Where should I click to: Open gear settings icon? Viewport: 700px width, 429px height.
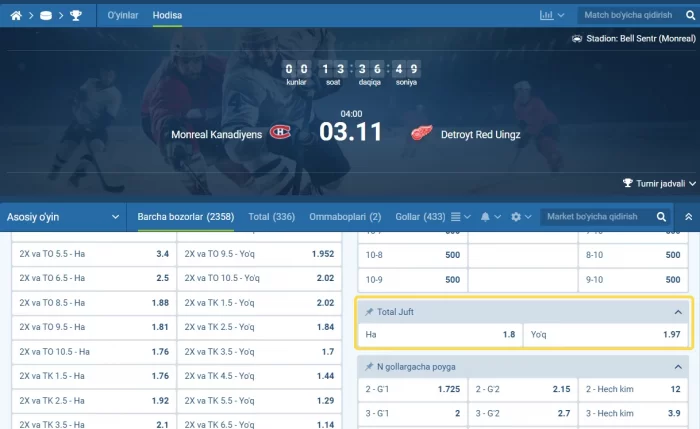tap(516, 217)
